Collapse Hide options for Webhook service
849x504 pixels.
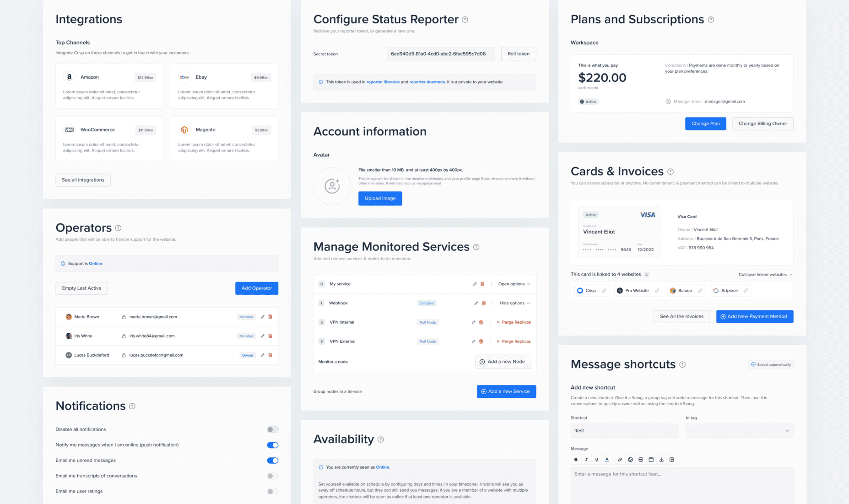(515, 303)
